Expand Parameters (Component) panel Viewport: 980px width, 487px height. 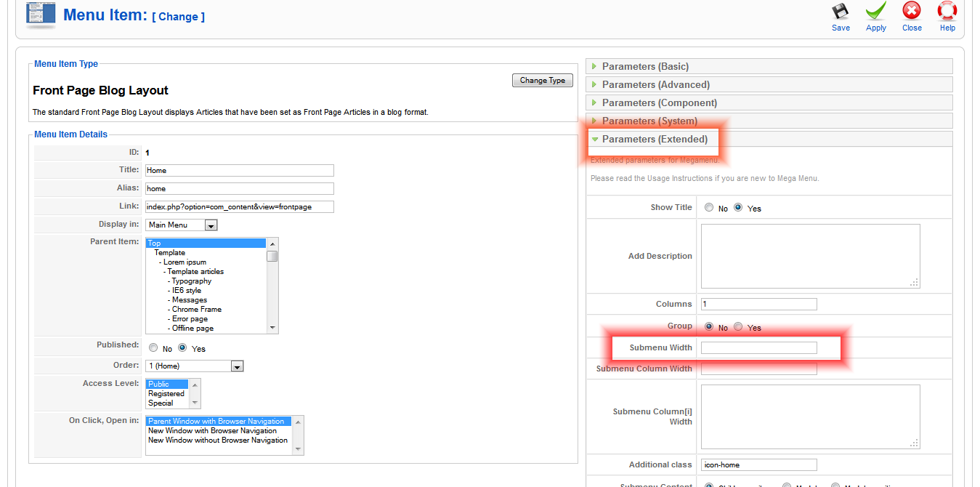pos(769,103)
